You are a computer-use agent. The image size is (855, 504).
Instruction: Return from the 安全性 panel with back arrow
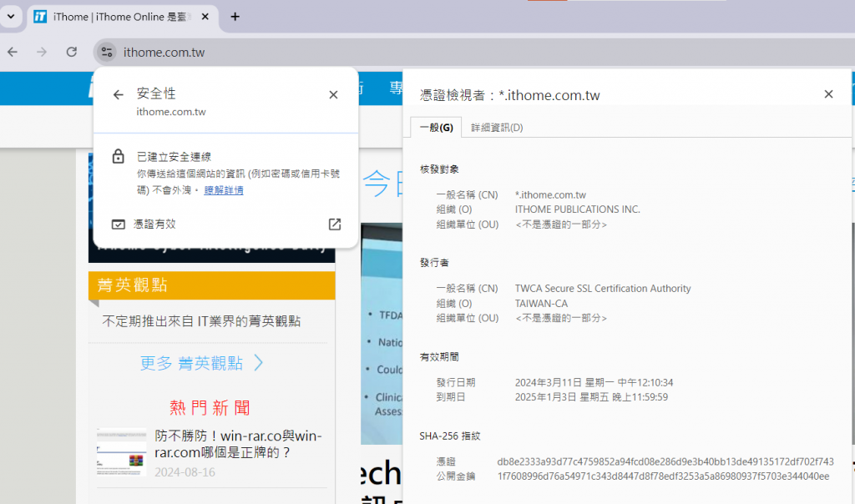pyautogui.click(x=119, y=95)
